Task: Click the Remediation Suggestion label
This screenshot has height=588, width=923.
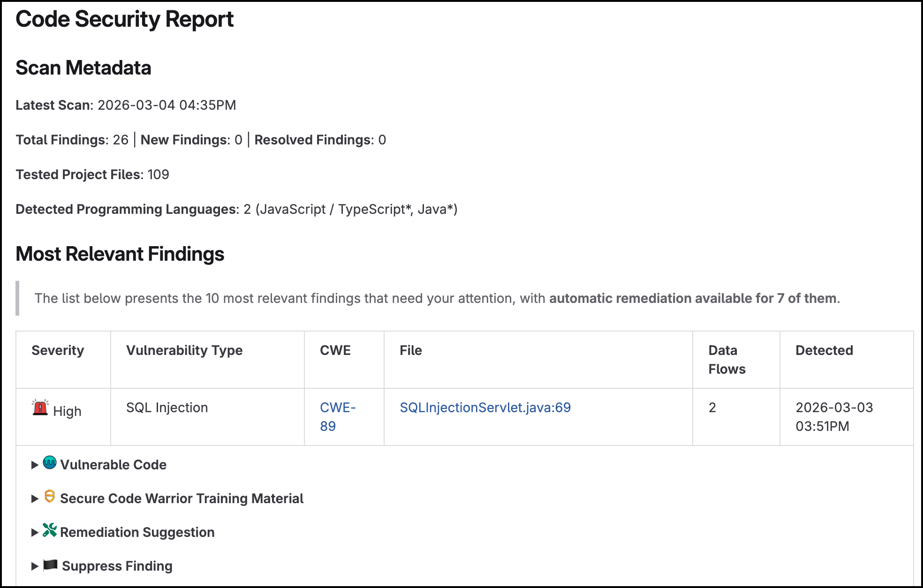Action: click(x=137, y=532)
